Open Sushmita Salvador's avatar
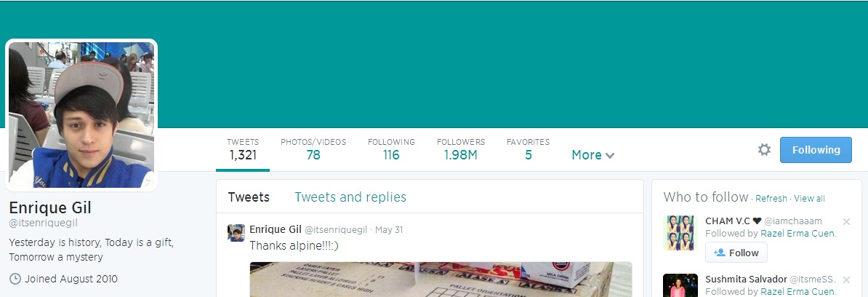The image size is (868, 297). [x=680, y=285]
